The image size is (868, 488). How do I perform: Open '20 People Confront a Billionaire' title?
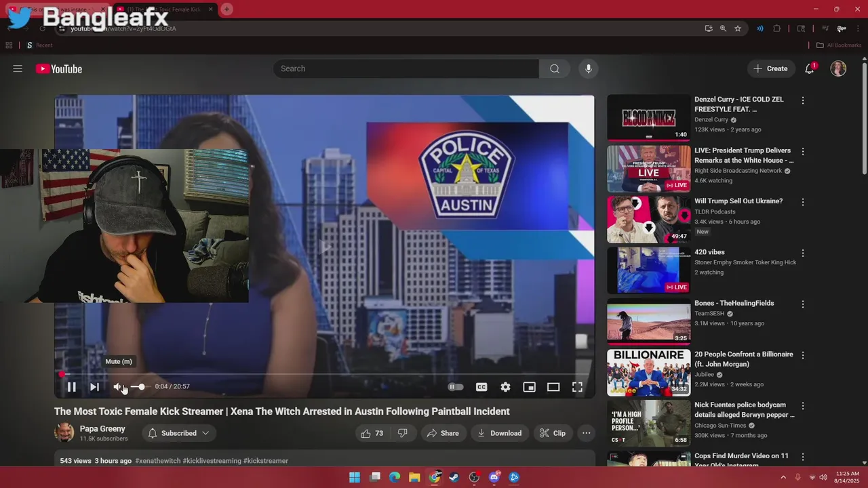[744, 359]
